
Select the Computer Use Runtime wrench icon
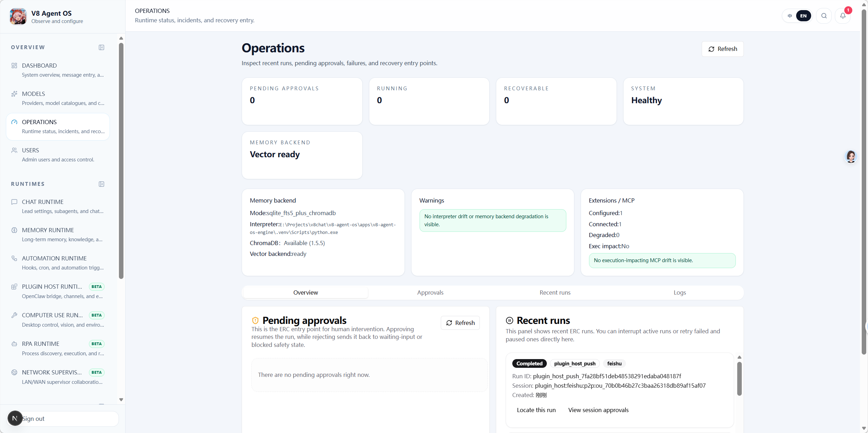pyautogui.click(x=14, y=315)
